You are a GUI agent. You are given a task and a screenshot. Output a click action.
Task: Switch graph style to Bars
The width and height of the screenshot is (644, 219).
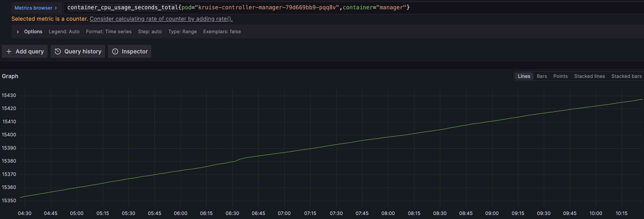pos(542,76)
